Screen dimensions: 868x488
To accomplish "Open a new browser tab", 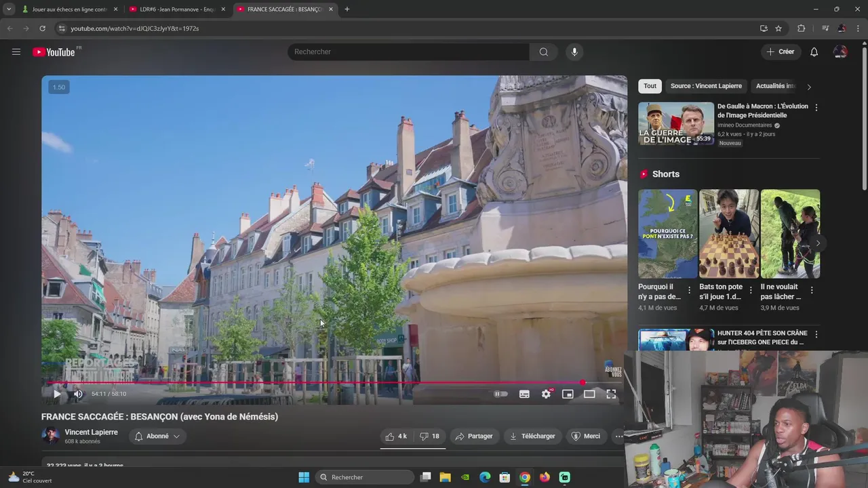I will click(x=347, y=9).
